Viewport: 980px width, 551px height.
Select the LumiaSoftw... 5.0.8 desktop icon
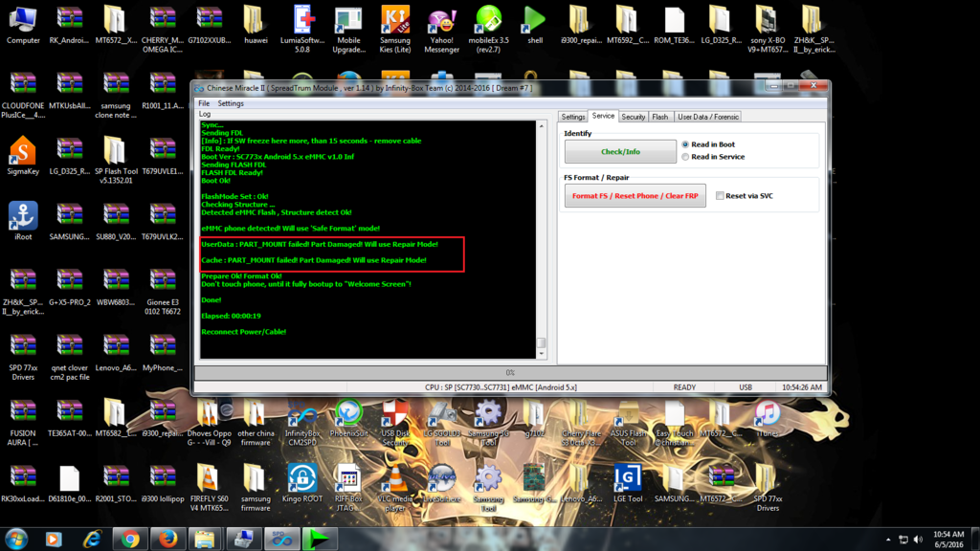[x=302, y=29]
